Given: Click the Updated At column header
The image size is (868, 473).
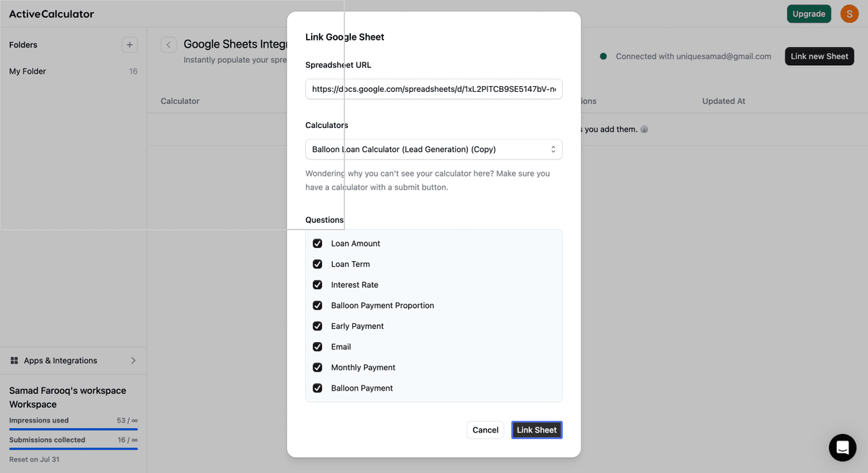Looking at the screenshot, I should click(723, 101).
